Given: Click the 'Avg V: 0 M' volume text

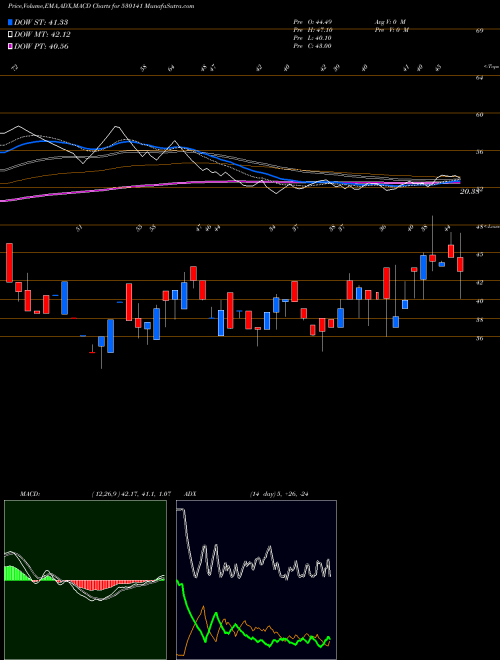Looking at the screenshot, I should click(x=390, y=22).
